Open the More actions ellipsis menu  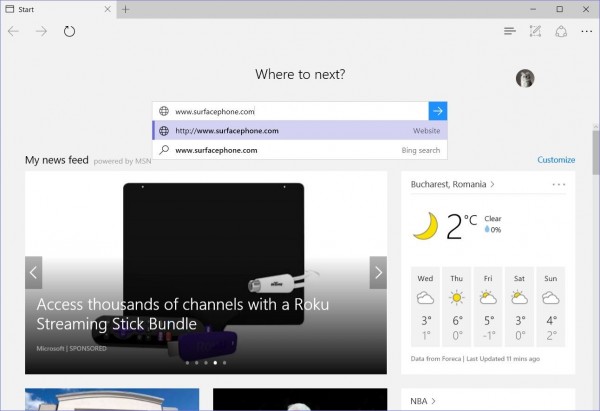coord(586,31)
